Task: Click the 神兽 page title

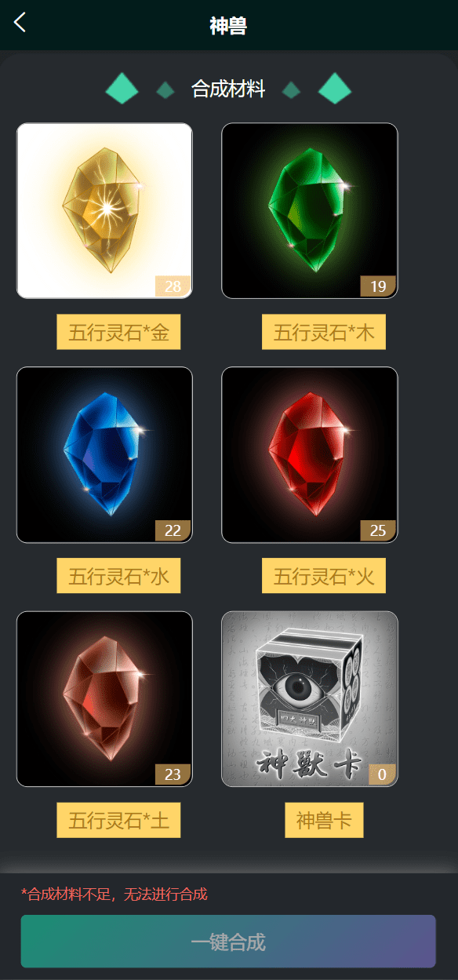Action: click(228, 26)
